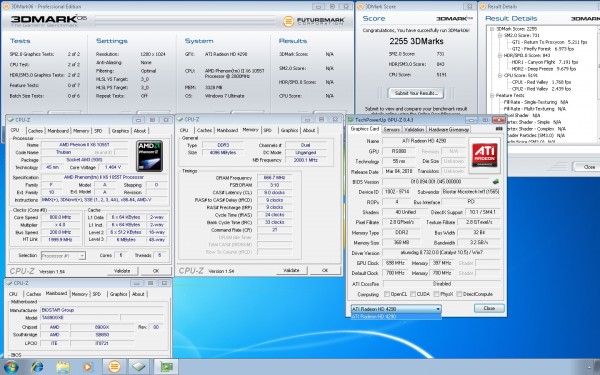Select CPU1 - Red Valley result row

(541, 82)
